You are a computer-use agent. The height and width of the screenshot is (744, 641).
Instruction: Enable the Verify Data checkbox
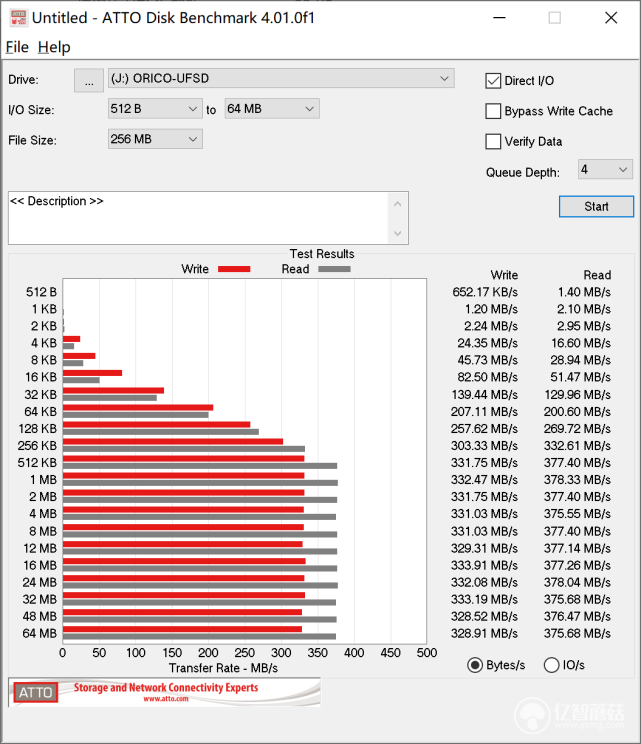pyautogui.click(x=493, y=141)
